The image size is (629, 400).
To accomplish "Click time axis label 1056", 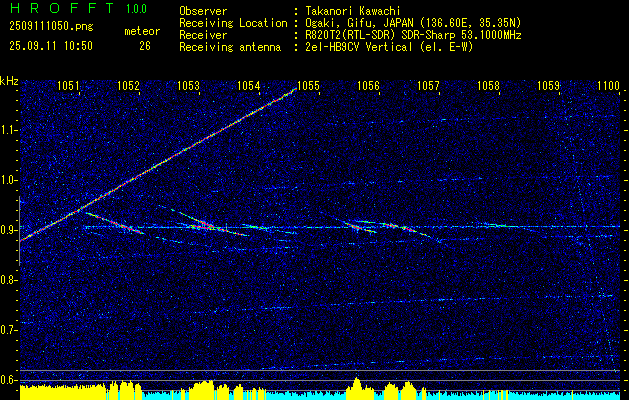I will click(x=368, y=85).
